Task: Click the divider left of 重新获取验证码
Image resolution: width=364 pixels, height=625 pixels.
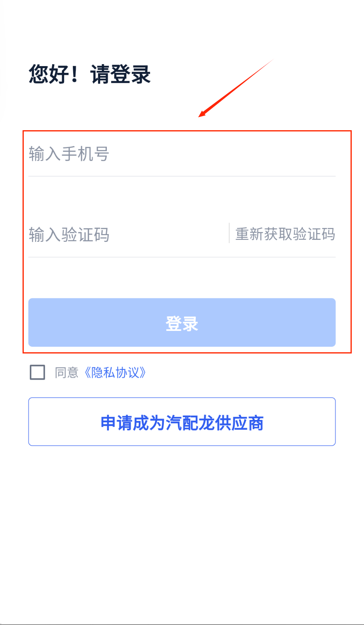Action: click(229, 233)
